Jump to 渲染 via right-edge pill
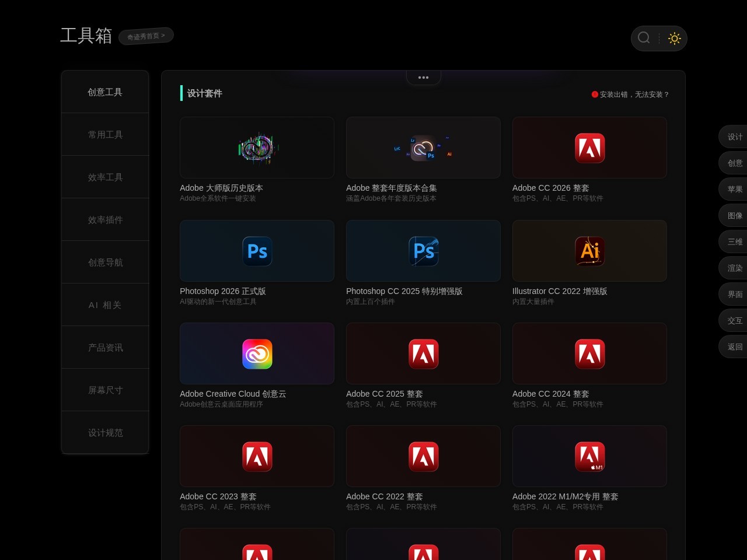747x560 pixels. coord(734,268)
